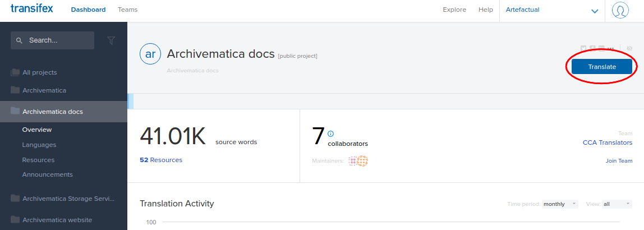The image size is (644, 230).
Task: Click the collaborators info icon
Action: (330, 134)
